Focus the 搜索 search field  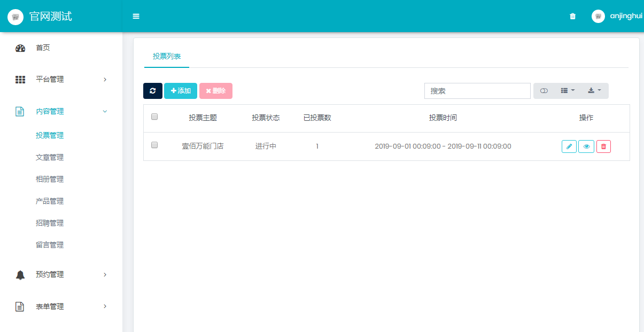click(x=477, y=91)
